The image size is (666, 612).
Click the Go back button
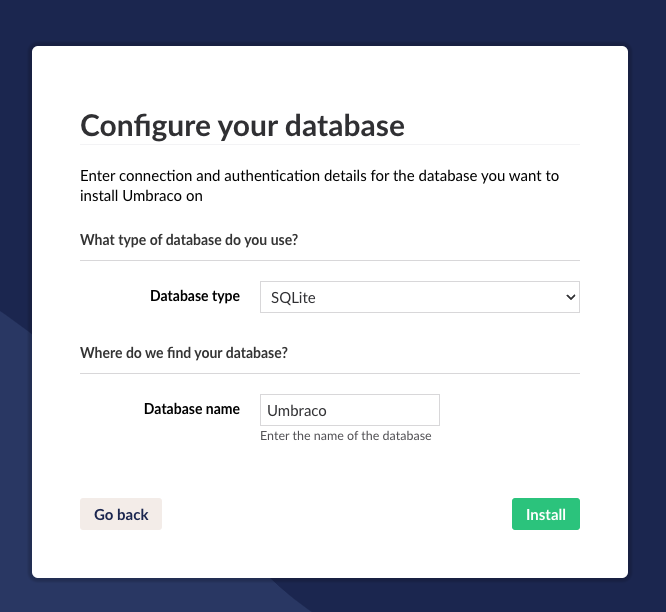click(121, 514)
